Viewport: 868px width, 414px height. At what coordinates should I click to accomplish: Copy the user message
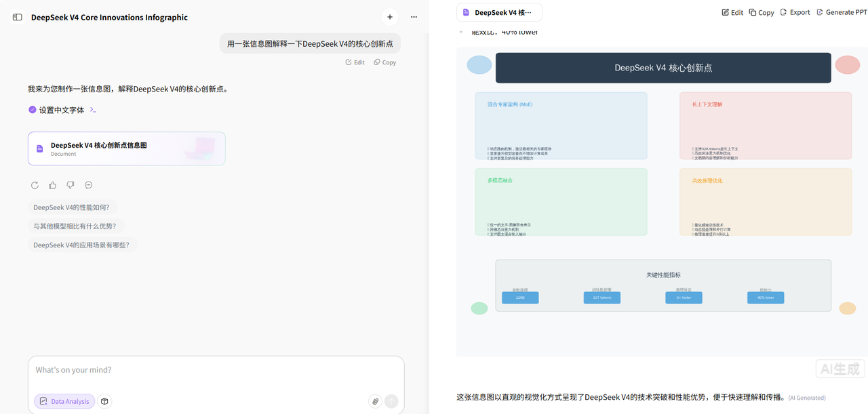(385, 62)
